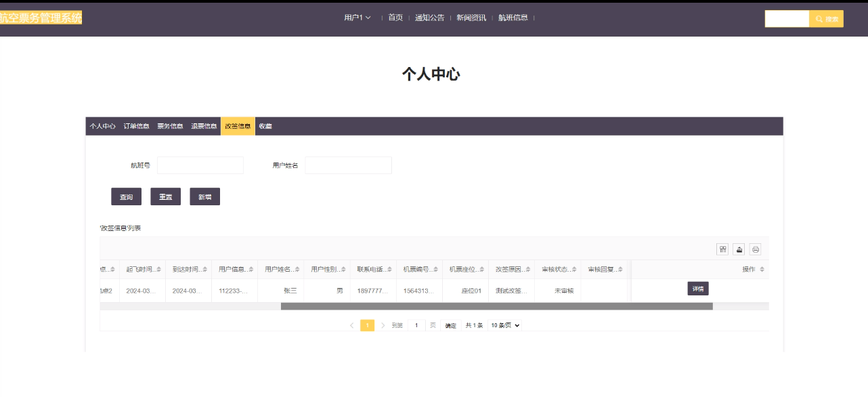This screenshot has height=397, width=868.
Task: Click the table horizontal scrollbar thumb
Action: (497, 306)
